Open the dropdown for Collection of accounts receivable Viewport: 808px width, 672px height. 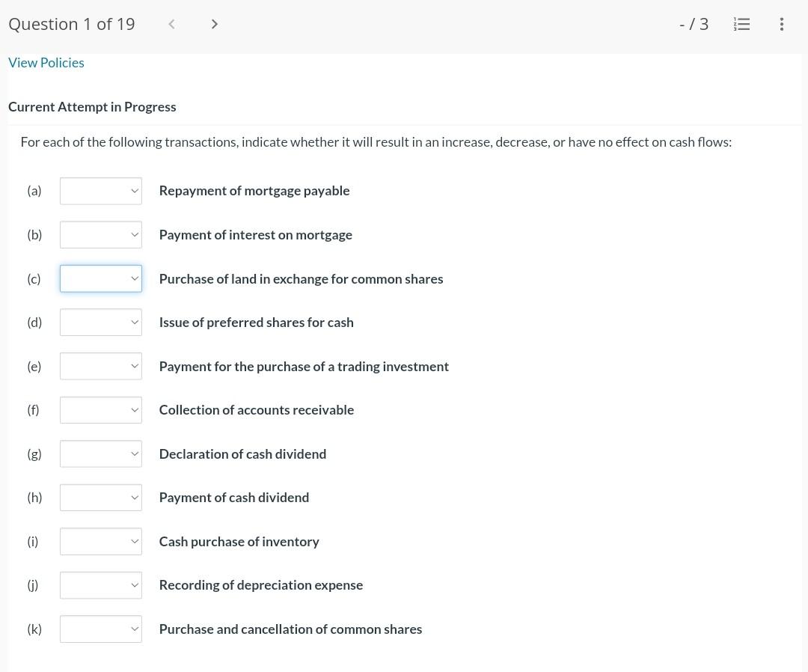point(100,409)
